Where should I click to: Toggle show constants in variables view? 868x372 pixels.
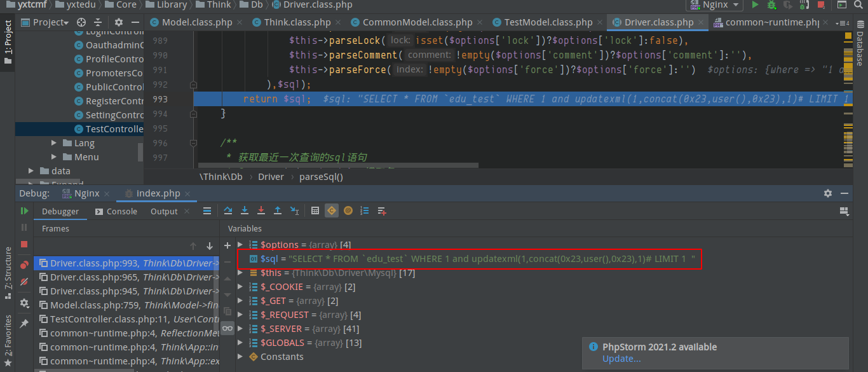pos(332,210)
